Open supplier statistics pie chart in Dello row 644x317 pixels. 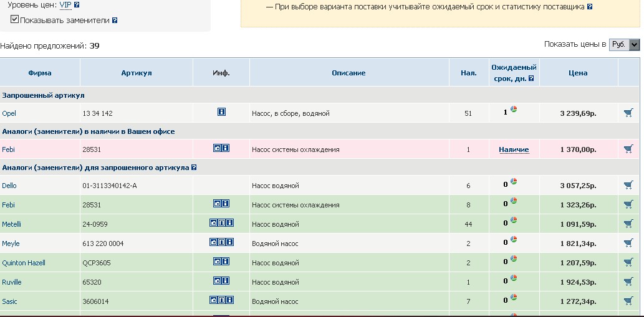pyautogui.click(x=514, y=181)
